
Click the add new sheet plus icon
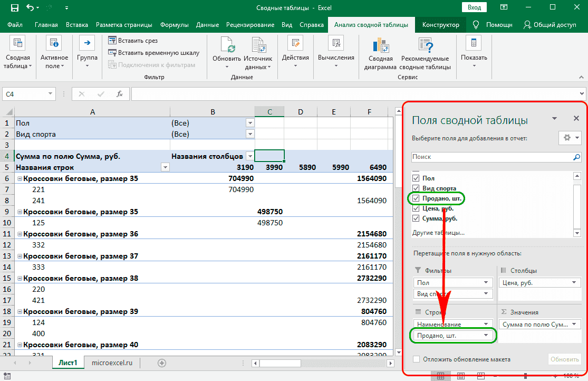tap(162, 363)
